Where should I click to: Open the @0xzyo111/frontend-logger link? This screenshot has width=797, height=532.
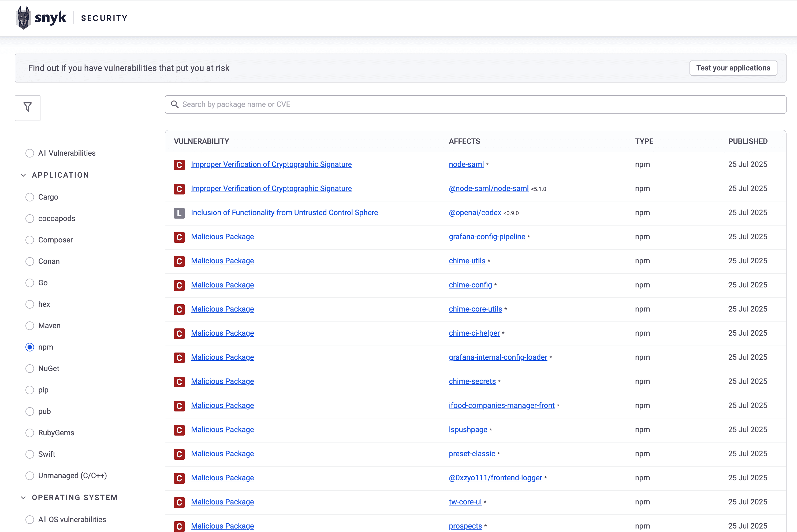point(495,478)
